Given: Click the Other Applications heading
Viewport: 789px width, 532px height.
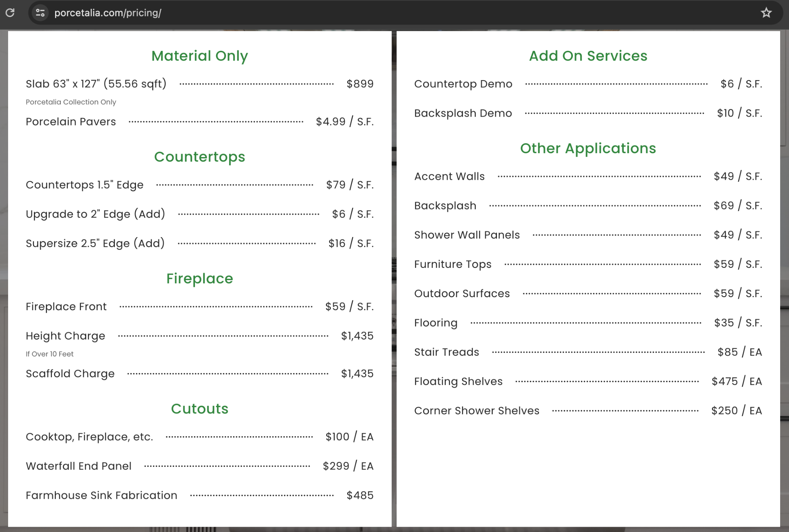Looking at the screenshot, I should [x=588, y=148].
